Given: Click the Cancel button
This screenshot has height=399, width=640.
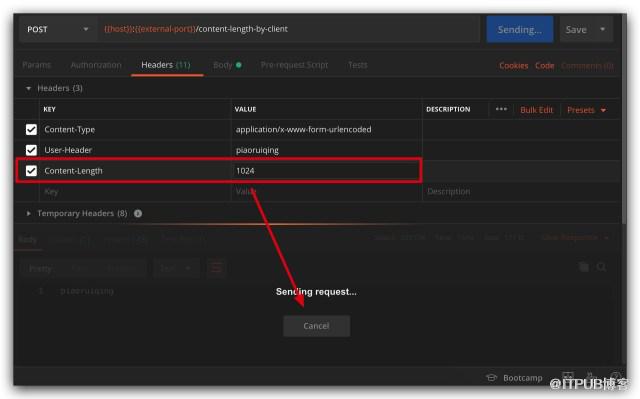Looking at the screenshot, I should 316,326.
